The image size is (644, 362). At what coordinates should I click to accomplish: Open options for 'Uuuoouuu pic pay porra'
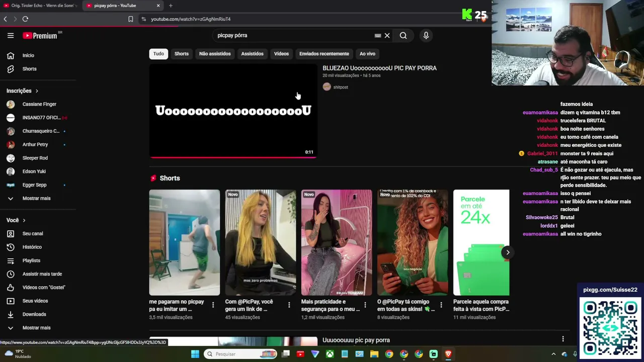563,339
